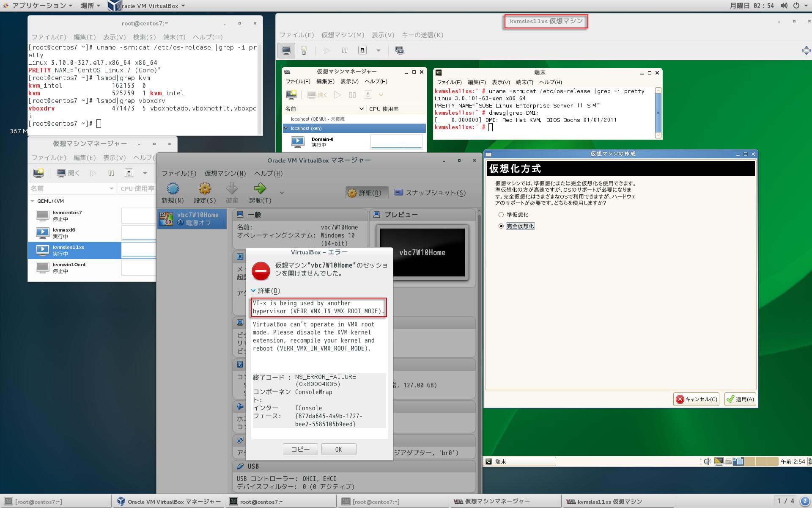Click Cancel (キャンセル) in VM creation dialog

[696, 399]
